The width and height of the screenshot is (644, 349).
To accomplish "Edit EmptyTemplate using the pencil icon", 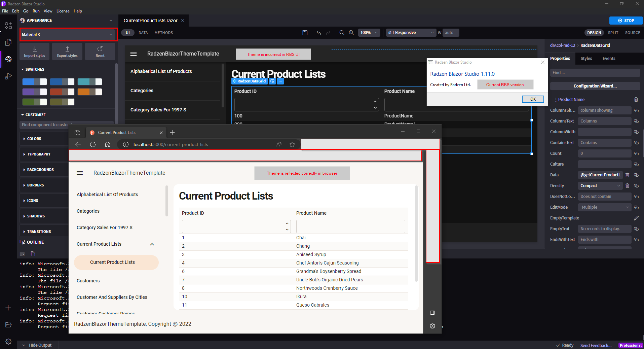I will [636, 218].
